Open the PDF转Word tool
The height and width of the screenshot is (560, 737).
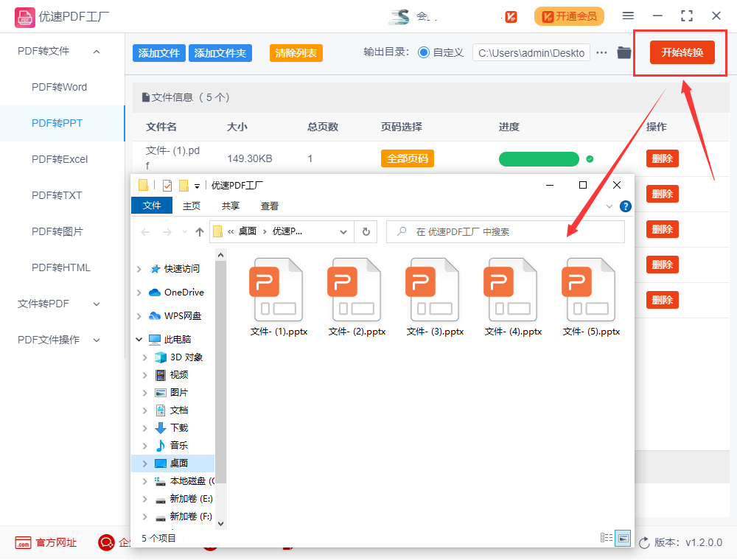coord(59,88)
